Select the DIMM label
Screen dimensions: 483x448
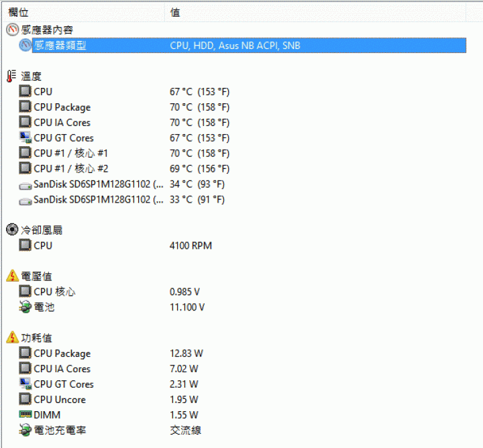[x=47, y=414]
